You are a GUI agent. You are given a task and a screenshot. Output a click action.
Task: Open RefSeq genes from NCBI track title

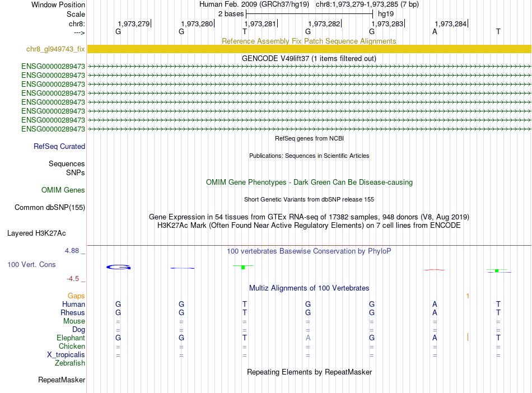pos(309,138)
